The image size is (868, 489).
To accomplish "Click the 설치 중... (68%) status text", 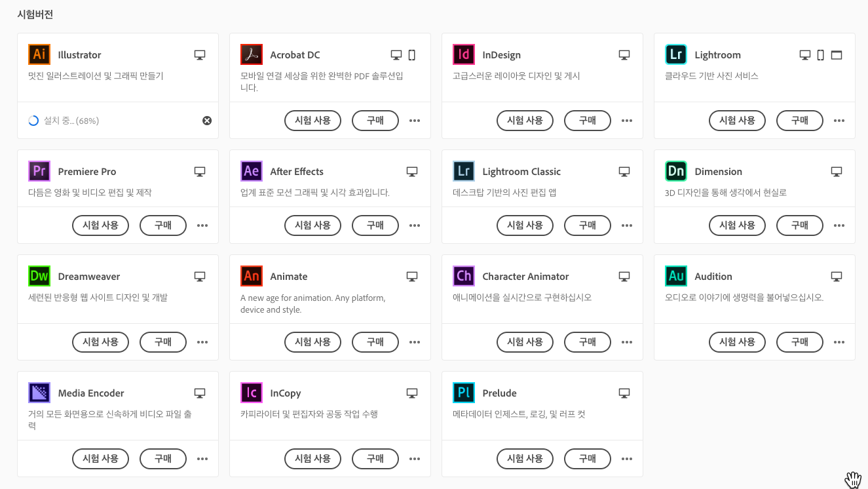I will (71, 121).
